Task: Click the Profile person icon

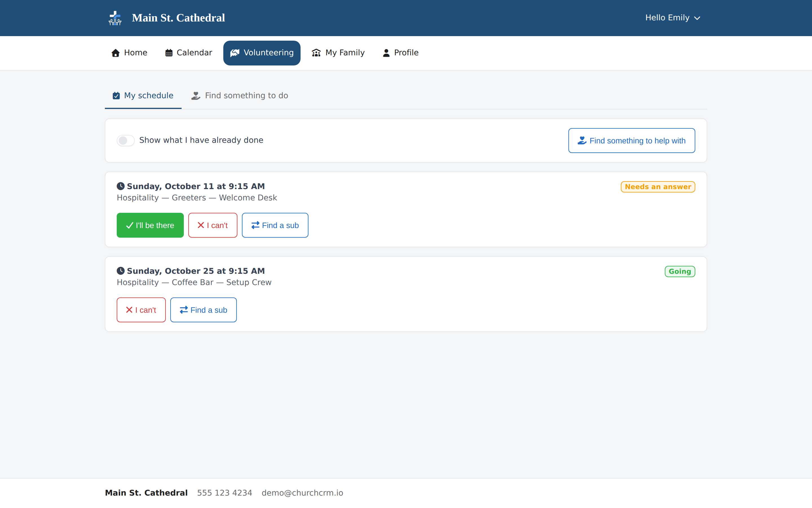Action: click(x=386, y=53)
